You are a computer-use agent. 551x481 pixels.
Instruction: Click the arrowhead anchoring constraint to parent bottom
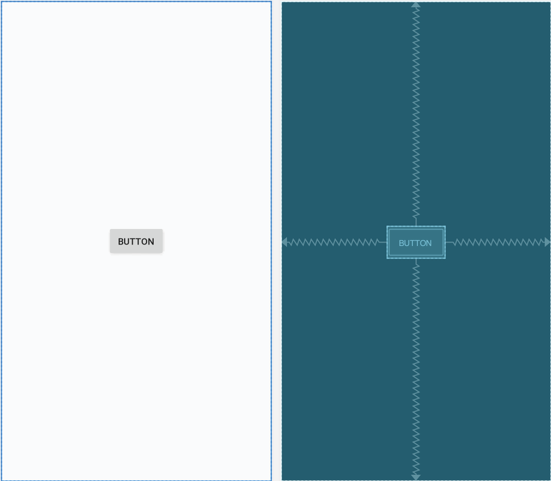click(416, 476)
